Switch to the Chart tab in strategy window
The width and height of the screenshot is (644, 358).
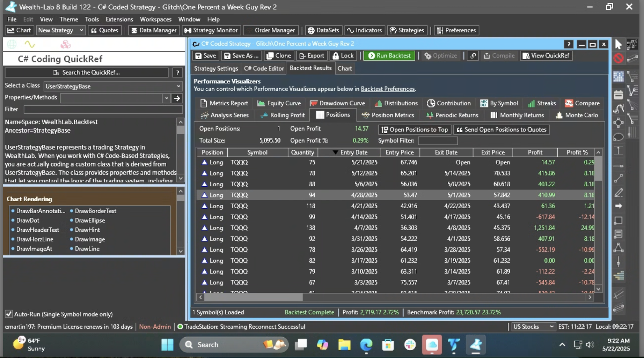coord(344,68)
